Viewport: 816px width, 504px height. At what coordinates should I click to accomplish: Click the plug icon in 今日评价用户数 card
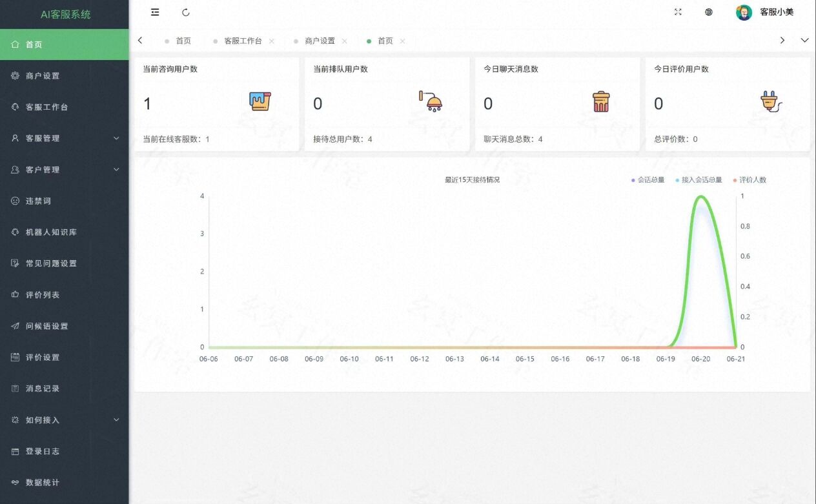(x=771, y=101)
